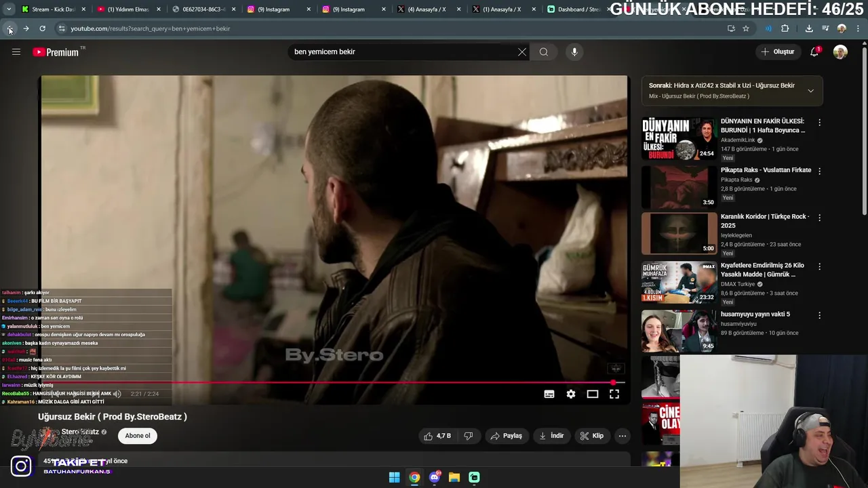Open site info icon in address bar
This screenshot has width=868, height=488.
(62, 28)
